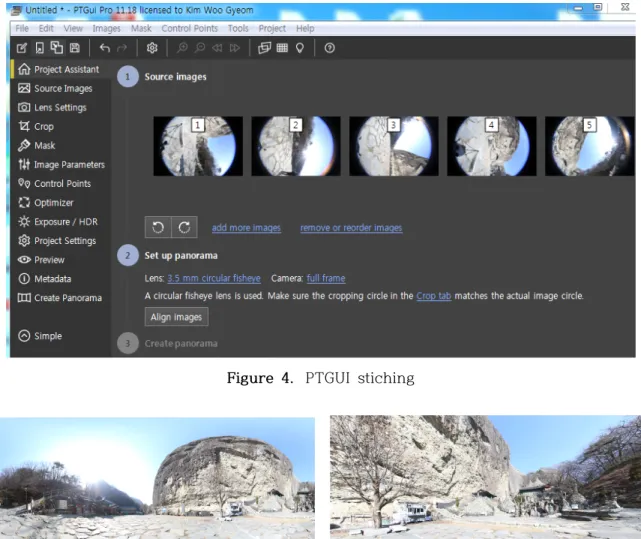
Task: Click the Zoom In magnifier icon
Action: 182,48
